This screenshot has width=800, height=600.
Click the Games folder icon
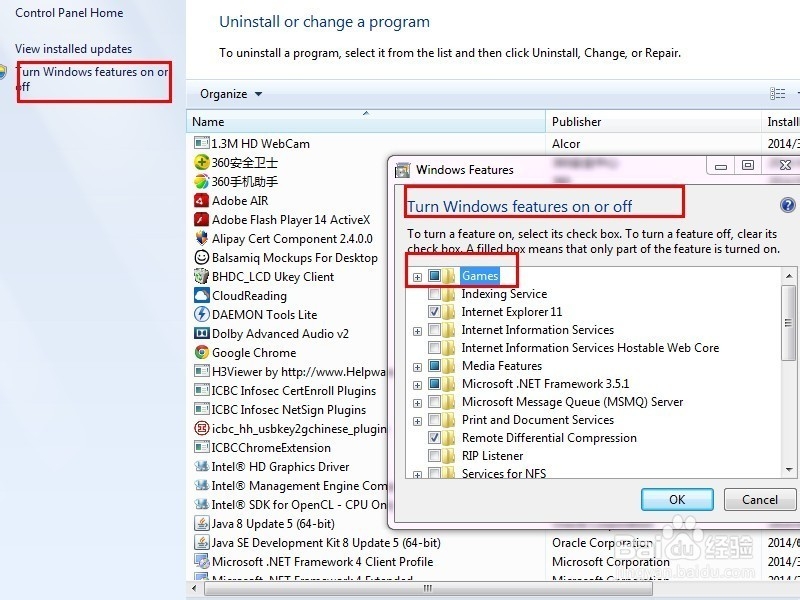pyautogui.click(x=449, y=276)
